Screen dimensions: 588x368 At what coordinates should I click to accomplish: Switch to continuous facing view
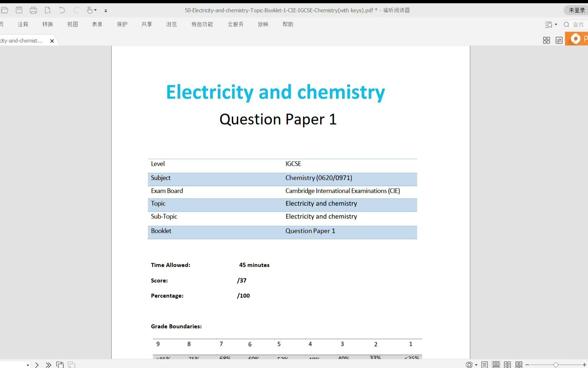coord(519,365)
